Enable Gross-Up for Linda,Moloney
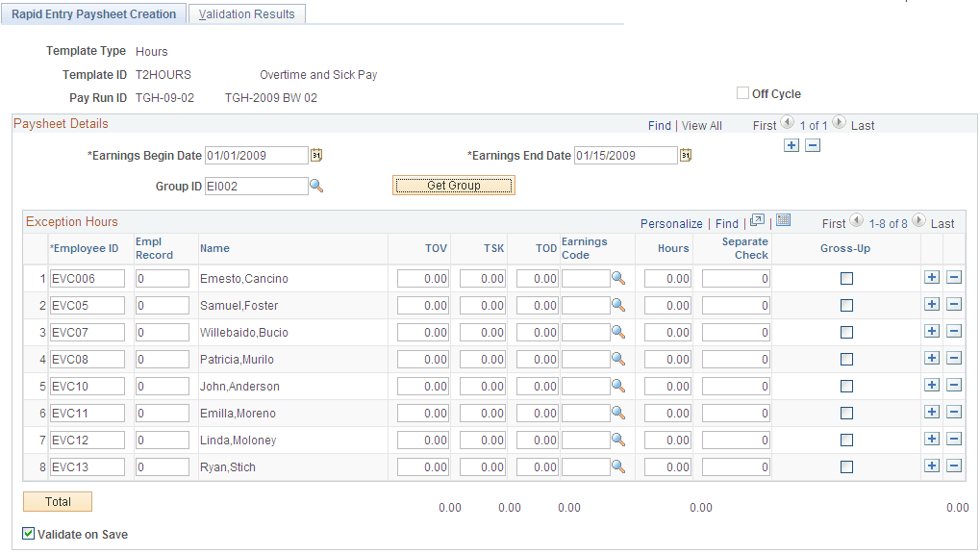The width and height of the screenshot is (980, 554). coord(847,439)
